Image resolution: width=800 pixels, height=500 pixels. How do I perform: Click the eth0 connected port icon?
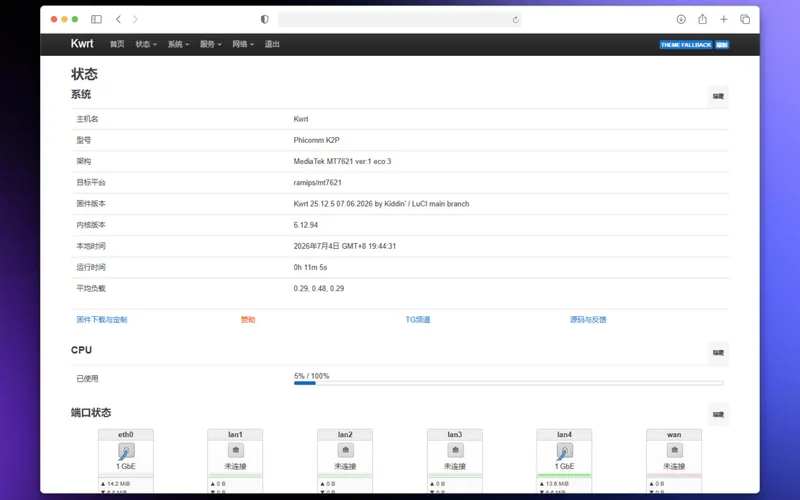[126, 451]
